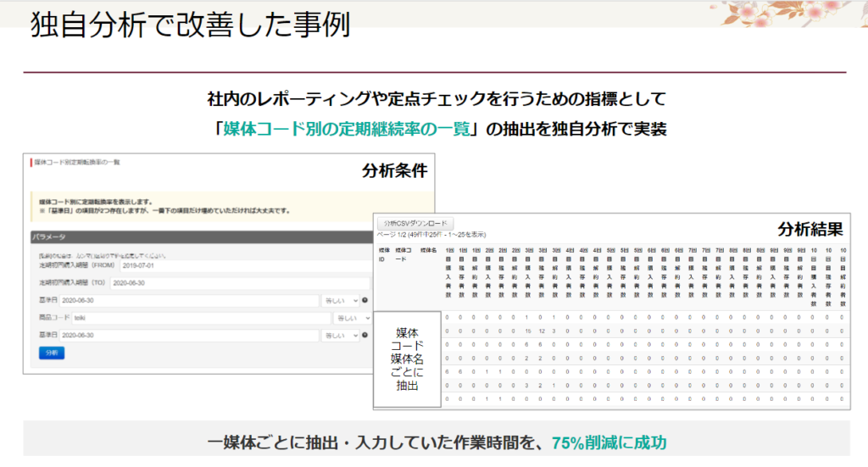Image resolution: width=868 pixels, height=467 pixels.
Task: Open 等しい dropdown in lower 基準日 row
Action: [x=339, y=336]
